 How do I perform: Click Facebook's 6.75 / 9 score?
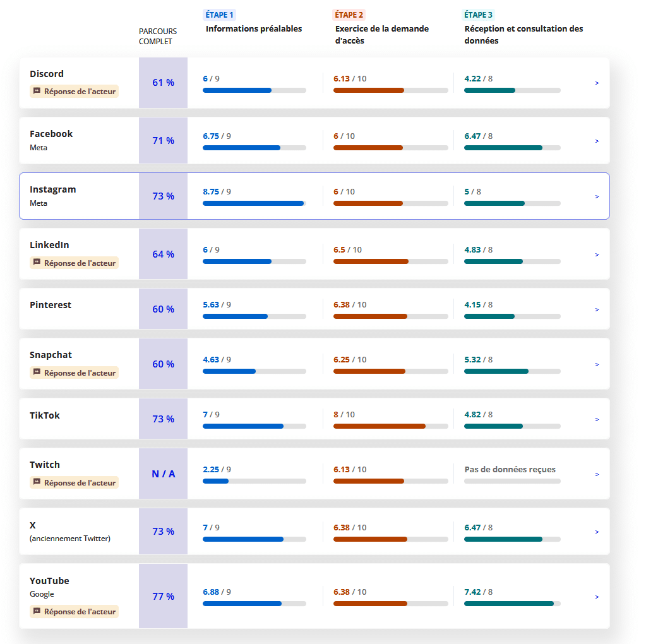tap(217, 136)
